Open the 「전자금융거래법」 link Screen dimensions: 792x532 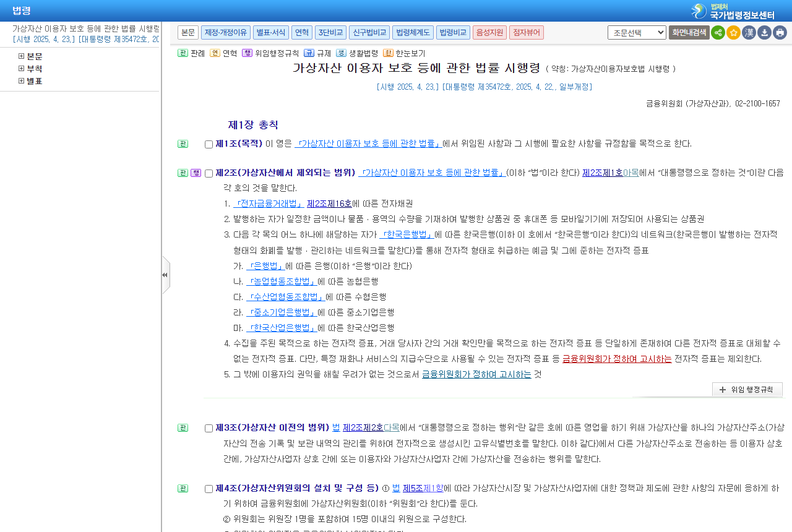[269, 204]
